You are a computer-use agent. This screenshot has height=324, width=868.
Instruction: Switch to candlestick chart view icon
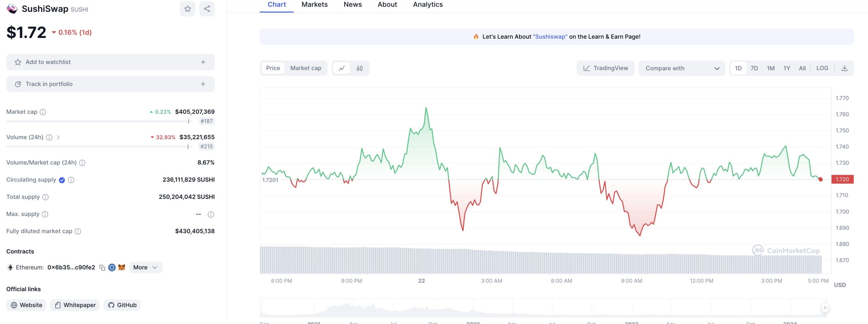[360, 68]
